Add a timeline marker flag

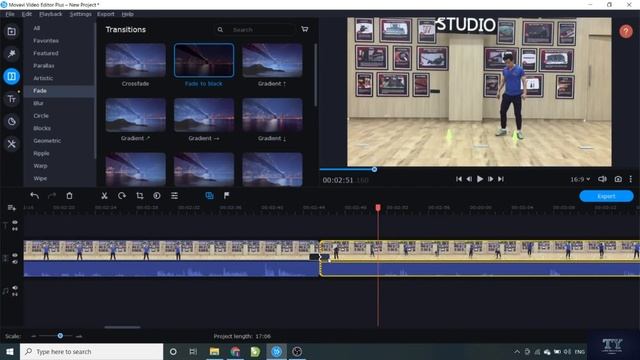point(227,196)
